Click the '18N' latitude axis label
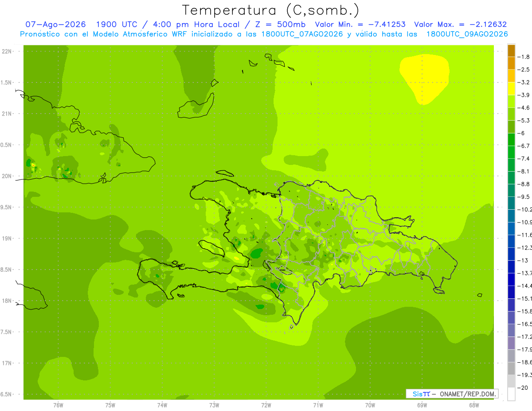Screen dimensions: 532x411 pos(6,301)
